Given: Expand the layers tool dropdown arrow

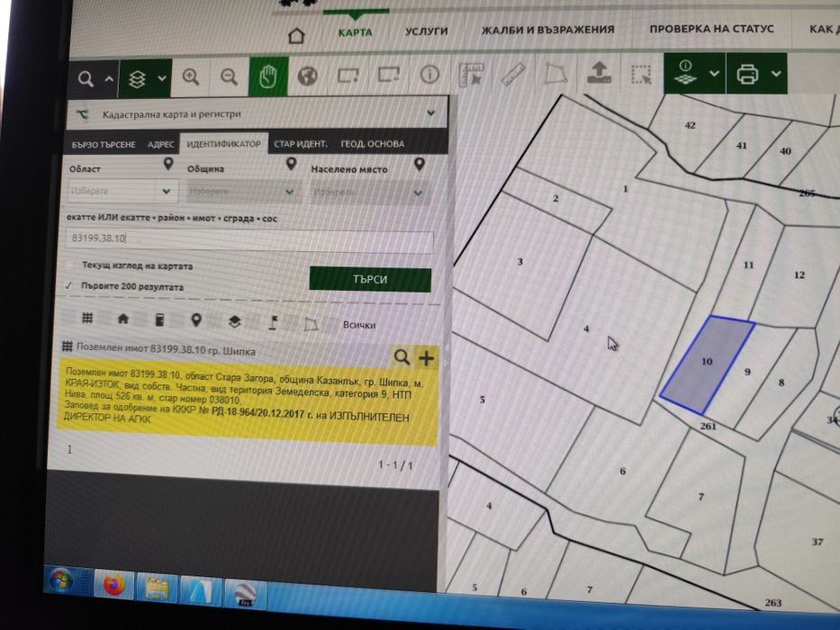Looking at the screenshot, I should coord(162,79).
